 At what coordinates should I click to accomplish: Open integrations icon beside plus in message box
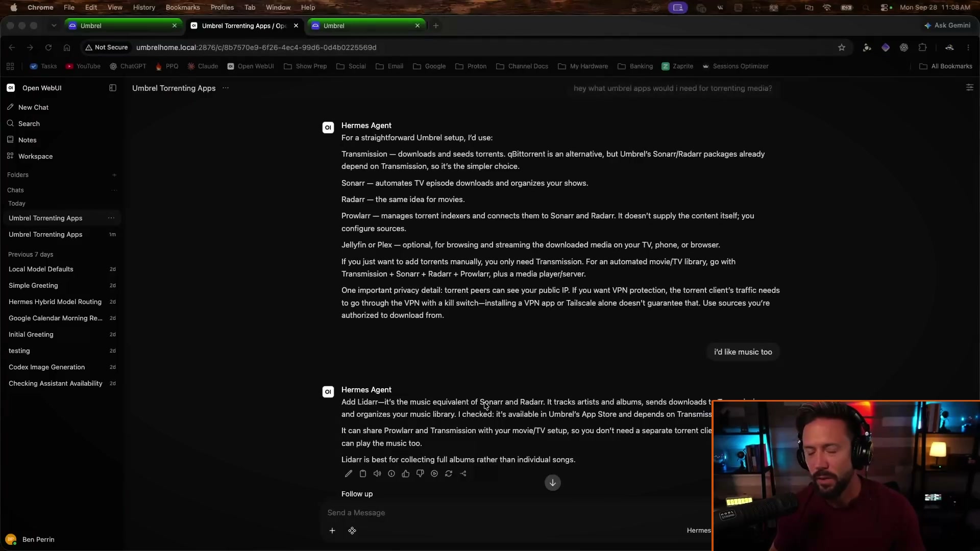tap(352, 531)
